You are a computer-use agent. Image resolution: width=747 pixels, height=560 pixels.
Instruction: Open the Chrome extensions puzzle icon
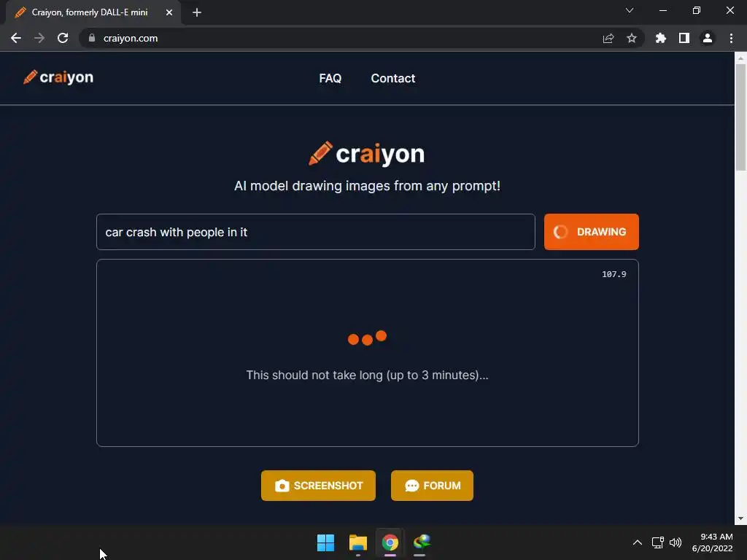[661, 38]
